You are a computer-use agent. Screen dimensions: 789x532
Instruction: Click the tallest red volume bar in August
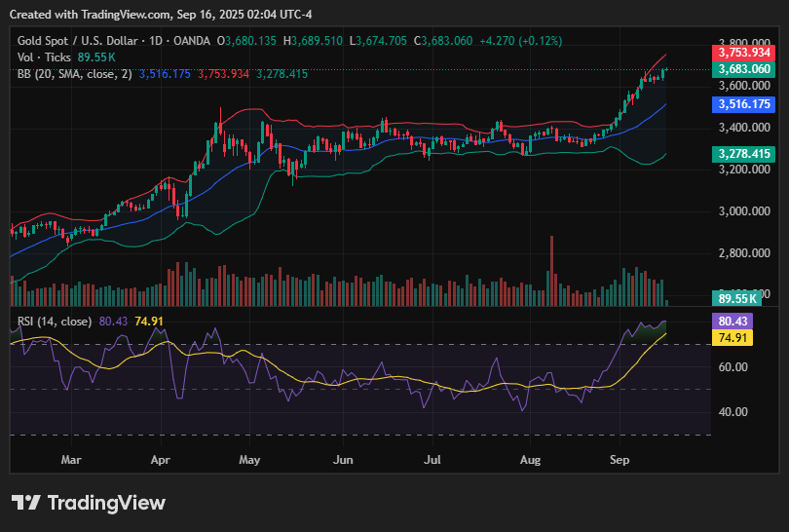pyautogui.click(x=551, y=271)
